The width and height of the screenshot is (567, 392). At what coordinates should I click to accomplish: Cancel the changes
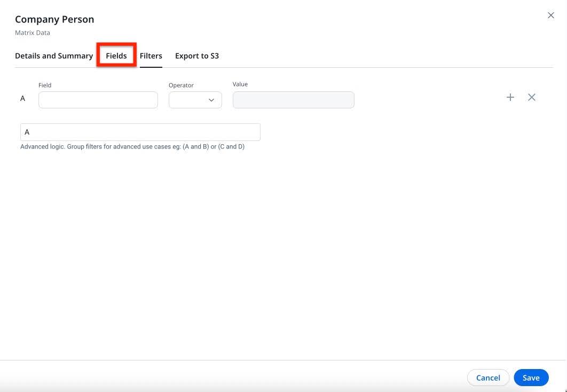coord(488,378)
